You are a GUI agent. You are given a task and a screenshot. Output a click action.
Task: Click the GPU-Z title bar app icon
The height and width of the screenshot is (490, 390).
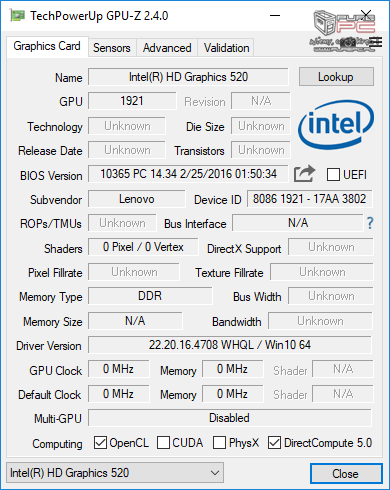(x=17, y=15)
